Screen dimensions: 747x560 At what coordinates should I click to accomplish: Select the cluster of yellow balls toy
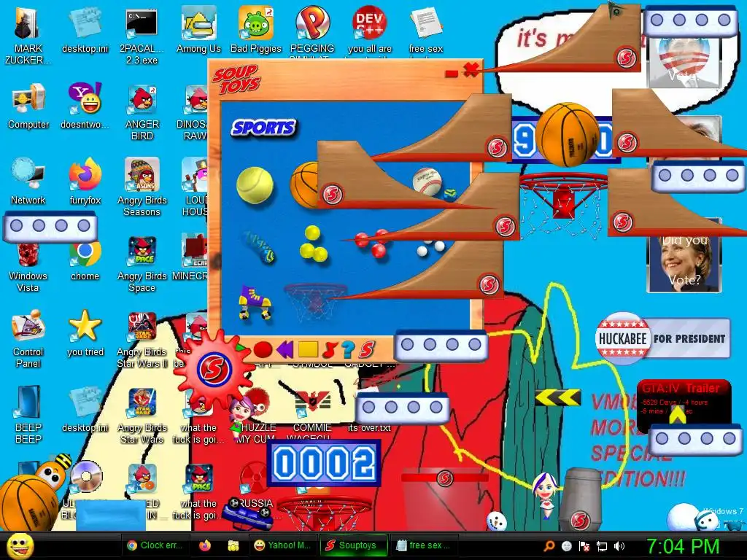[314, 244]
